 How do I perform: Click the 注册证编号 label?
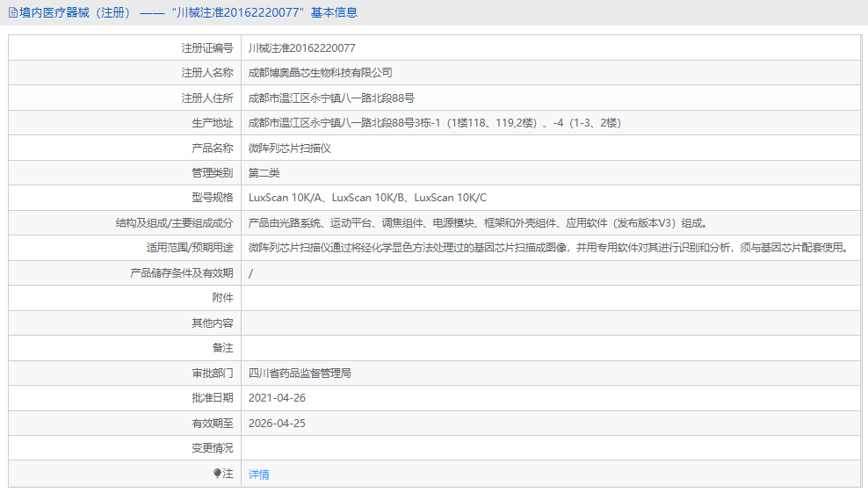(207, 48)
